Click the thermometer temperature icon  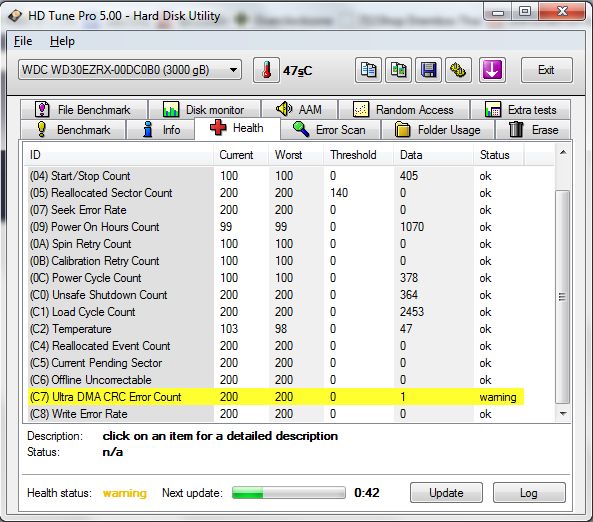(266, 70)
